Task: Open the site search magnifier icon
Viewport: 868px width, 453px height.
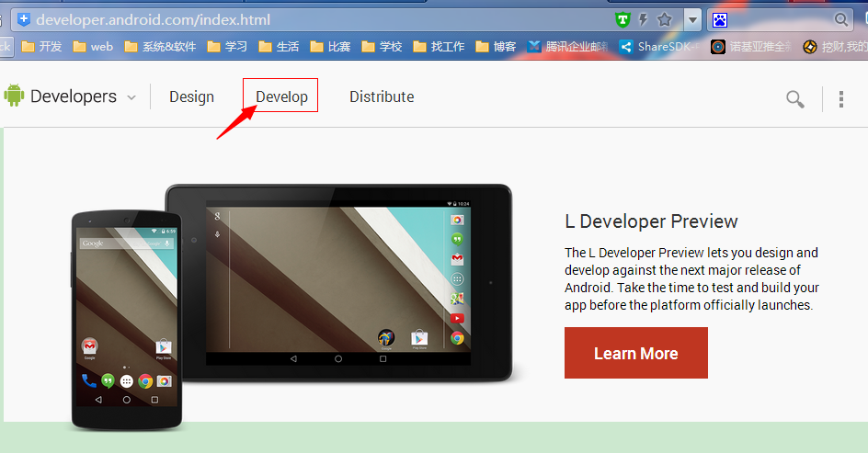Action: [795, 99]
